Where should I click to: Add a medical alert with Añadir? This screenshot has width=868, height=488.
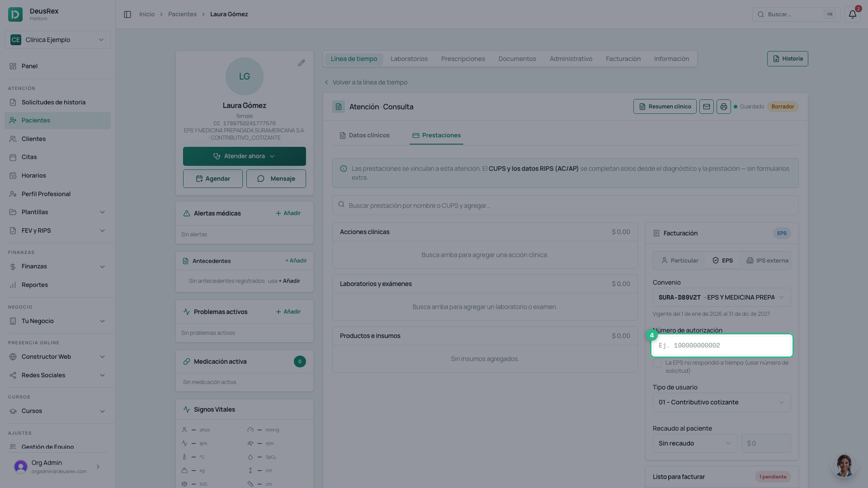pos(288,213)
